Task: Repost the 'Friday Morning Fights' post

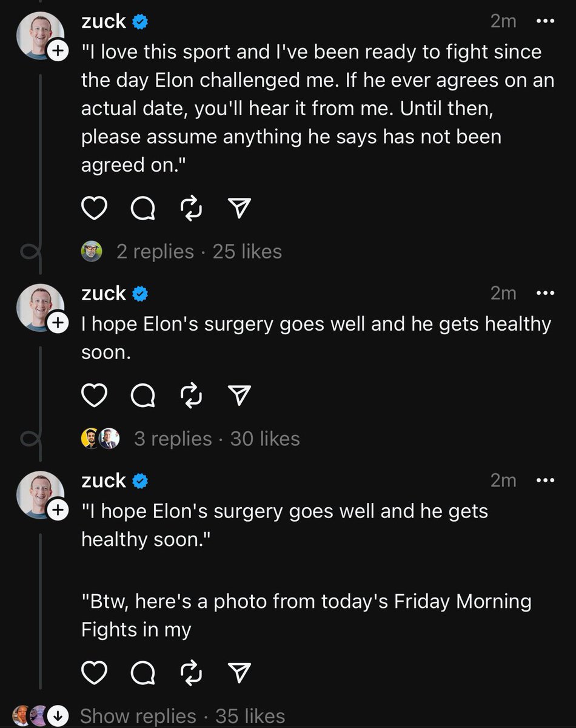Action: pyautogui.click(x=191, y=672)
